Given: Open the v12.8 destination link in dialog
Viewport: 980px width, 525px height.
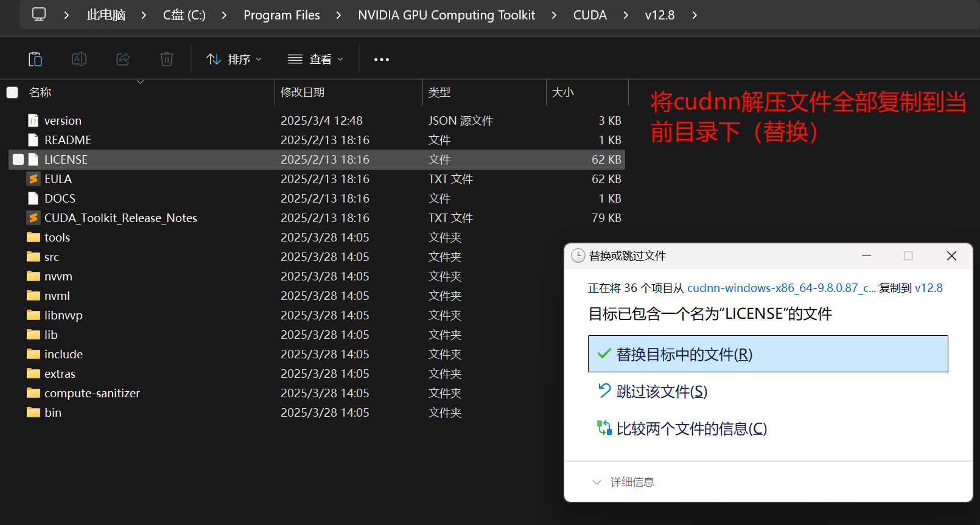Looking at the screenshot, I should point(928,288).
